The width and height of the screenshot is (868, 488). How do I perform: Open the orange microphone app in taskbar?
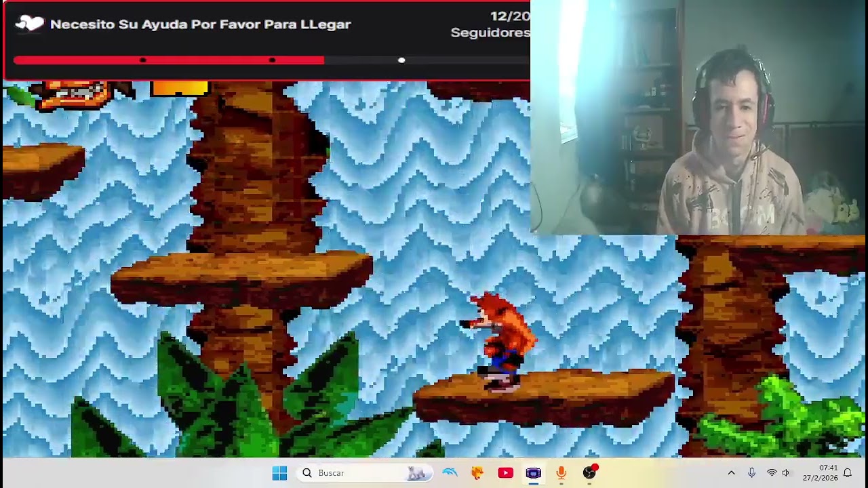561,473
